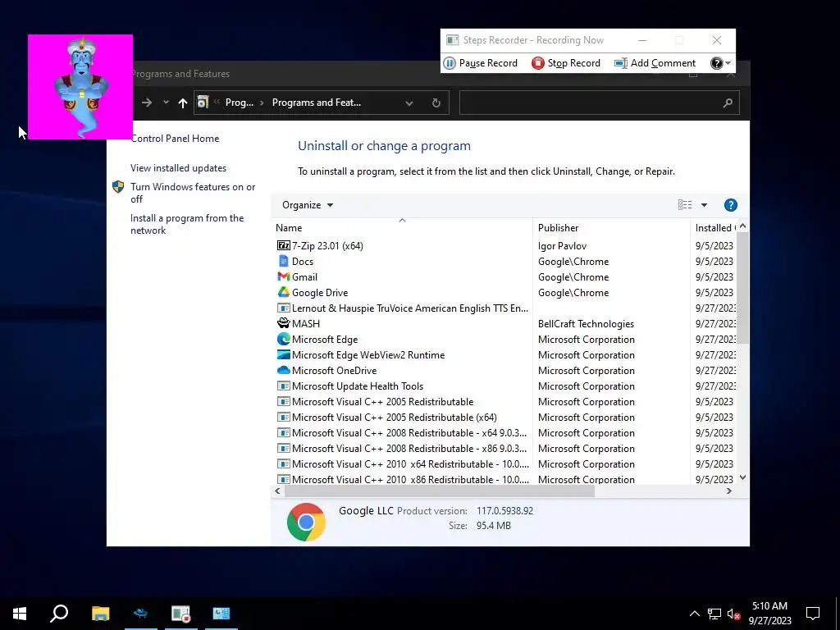Sort list by the Name column header
This screenshot has width=840, height=630.
click(x=402, y=228)
